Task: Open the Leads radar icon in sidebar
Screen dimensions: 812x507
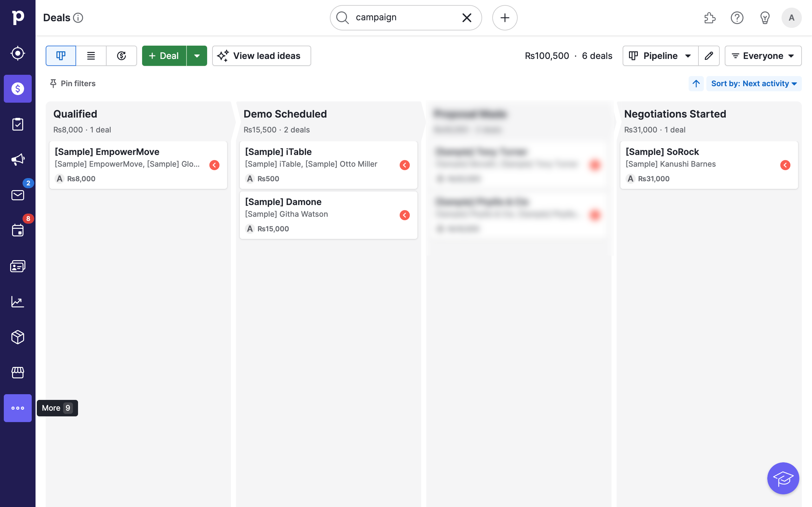Action: [17, 53]
